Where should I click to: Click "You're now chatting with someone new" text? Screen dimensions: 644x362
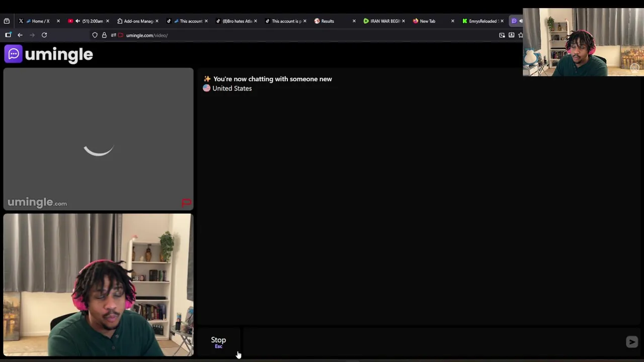(273, 79)
